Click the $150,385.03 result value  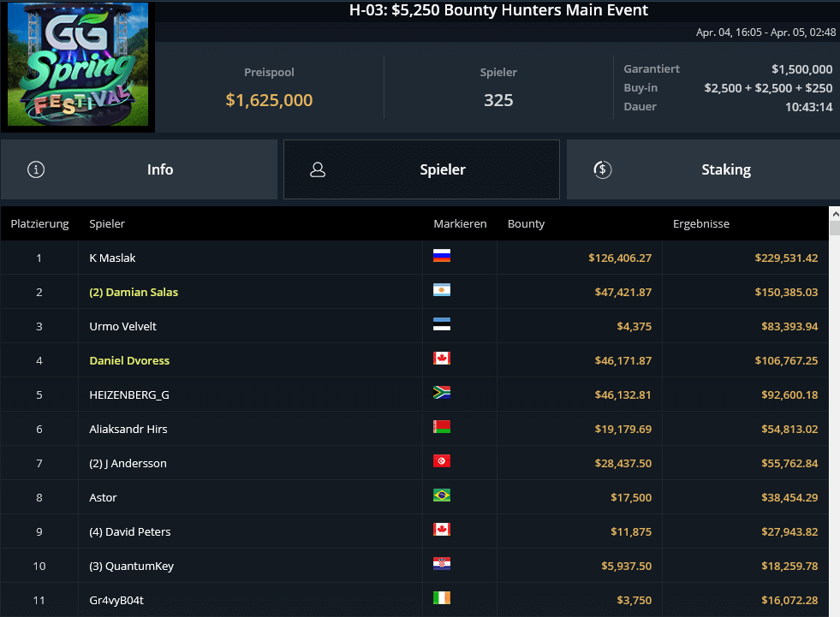(786, 293)
